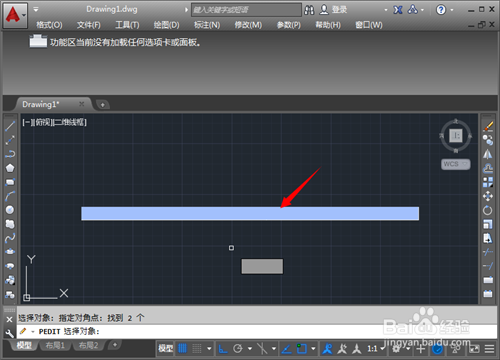Expand the help options dropdown arrow
The height and width of the screenshot is (360, 500).
click(452, 10)
